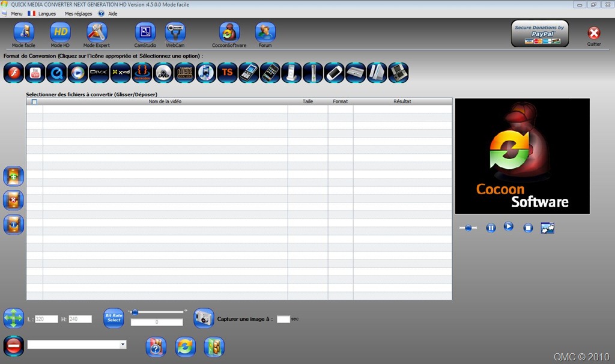
Task: Click the Secure Donations by PayPal button
Action: point(540,34)
